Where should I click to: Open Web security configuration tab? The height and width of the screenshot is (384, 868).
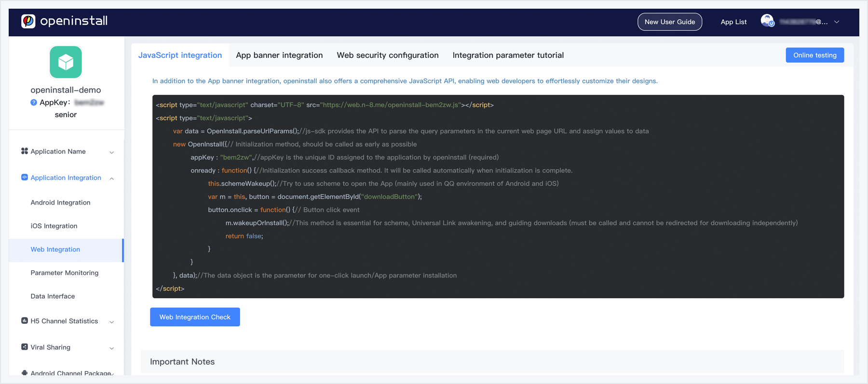388,55
